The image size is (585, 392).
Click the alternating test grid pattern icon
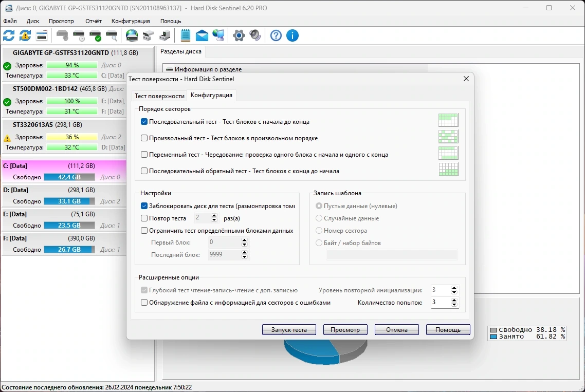tap(448, 153)
